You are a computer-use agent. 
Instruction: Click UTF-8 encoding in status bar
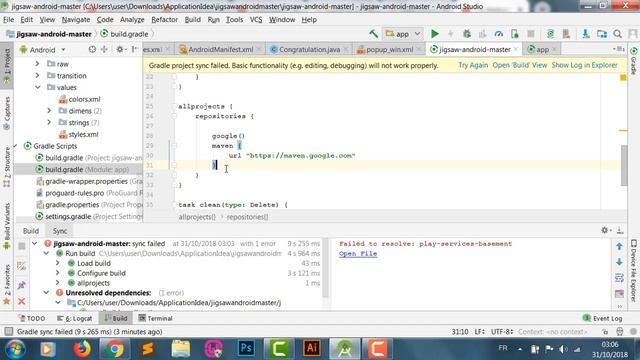(x=502, y=331)
